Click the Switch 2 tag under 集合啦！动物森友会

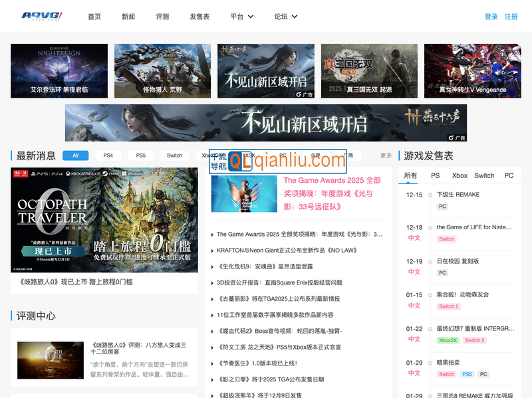click(x=448, y=306)
